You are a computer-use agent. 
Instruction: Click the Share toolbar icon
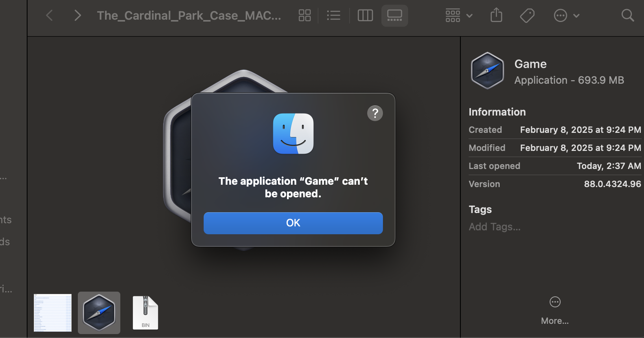pos(497,15)
